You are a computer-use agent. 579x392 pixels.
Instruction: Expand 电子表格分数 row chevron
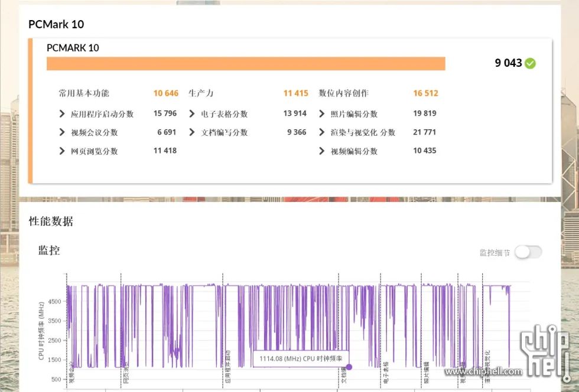[192, 114]
